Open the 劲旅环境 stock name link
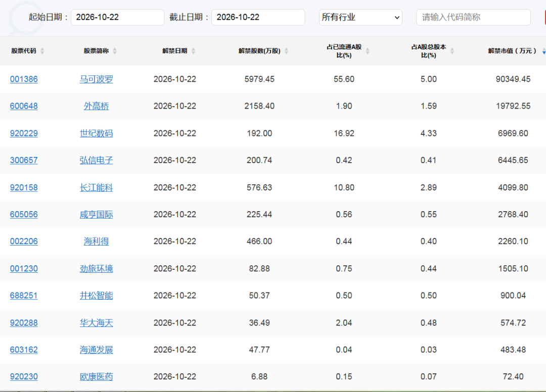The image size is (546, 392). click(x=97, y=269)
